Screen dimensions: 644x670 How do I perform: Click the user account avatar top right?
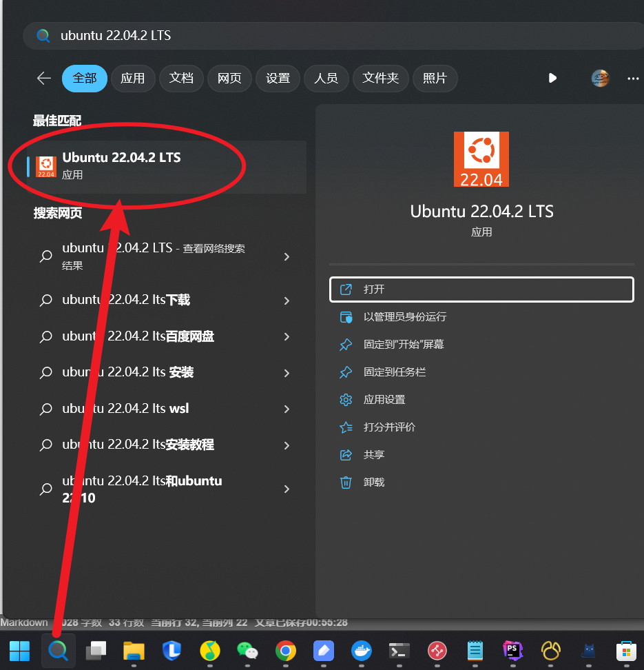click(x=600, y=78)
